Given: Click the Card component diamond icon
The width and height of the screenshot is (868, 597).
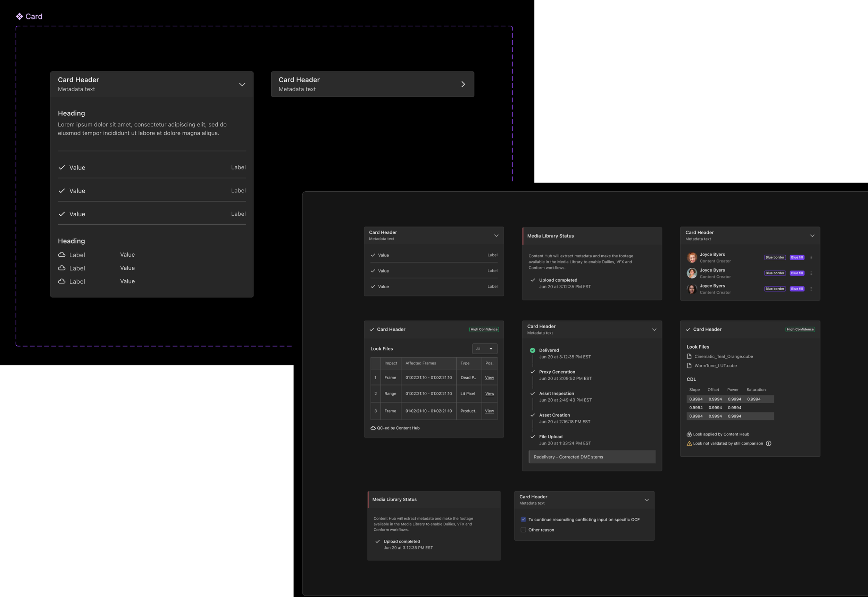Looking at the screenshot, I should point(19,16).
